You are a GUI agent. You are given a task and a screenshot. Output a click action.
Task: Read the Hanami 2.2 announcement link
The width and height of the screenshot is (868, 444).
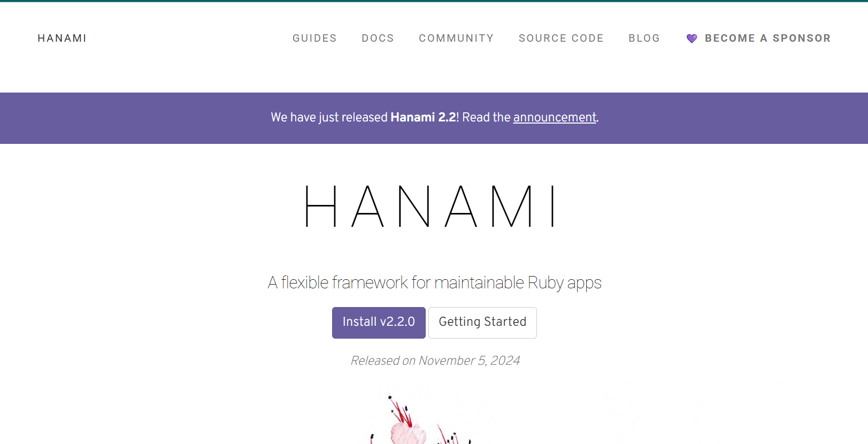(555, 117)
